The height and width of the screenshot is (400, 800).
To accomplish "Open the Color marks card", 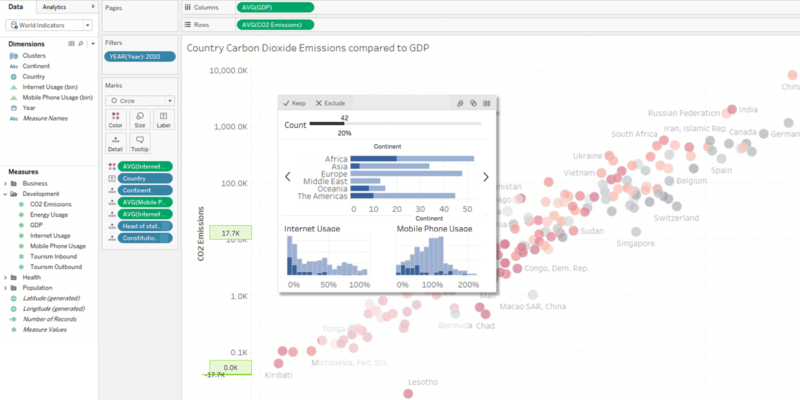I will pos(115,119).
